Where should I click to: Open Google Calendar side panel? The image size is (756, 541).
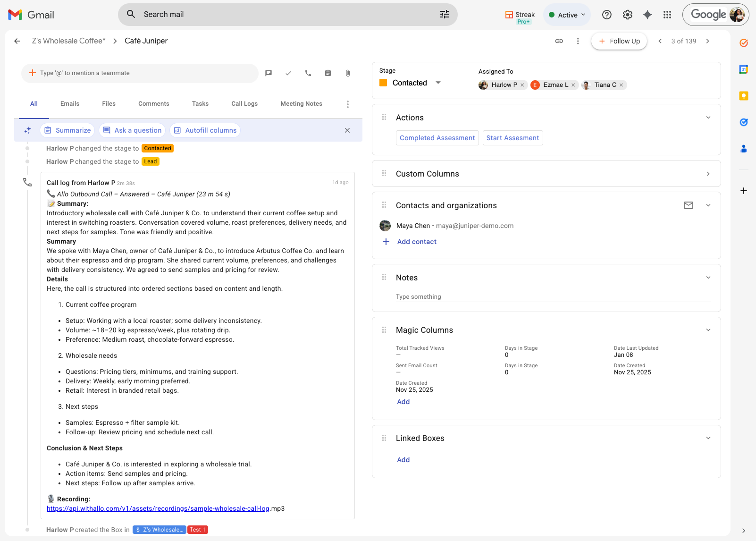(x=744, y=69)
